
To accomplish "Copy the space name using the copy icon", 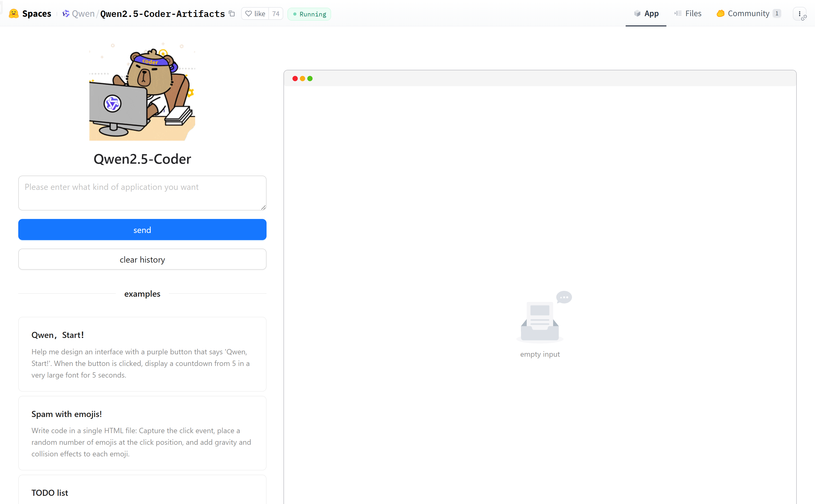I will coord(232,14).
